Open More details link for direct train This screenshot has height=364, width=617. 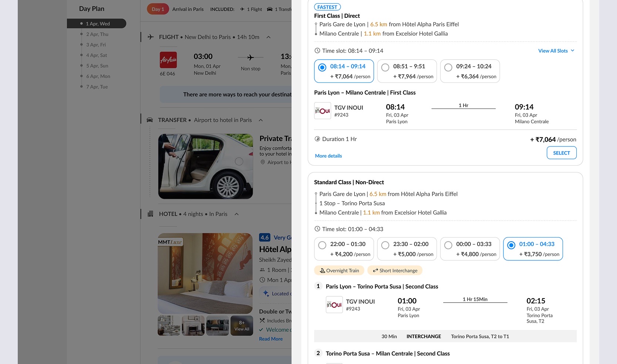(328, 156)
